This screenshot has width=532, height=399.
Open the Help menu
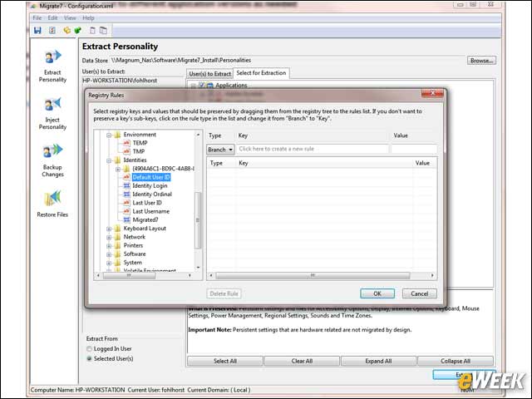click(88, 18)
